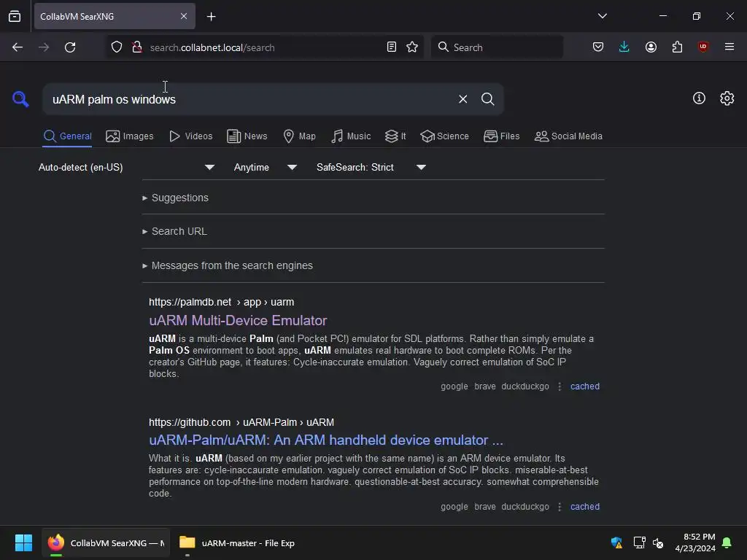Switch to the Videos tab
This screenshot has width=747, height=560.
[x=190, y=136]
